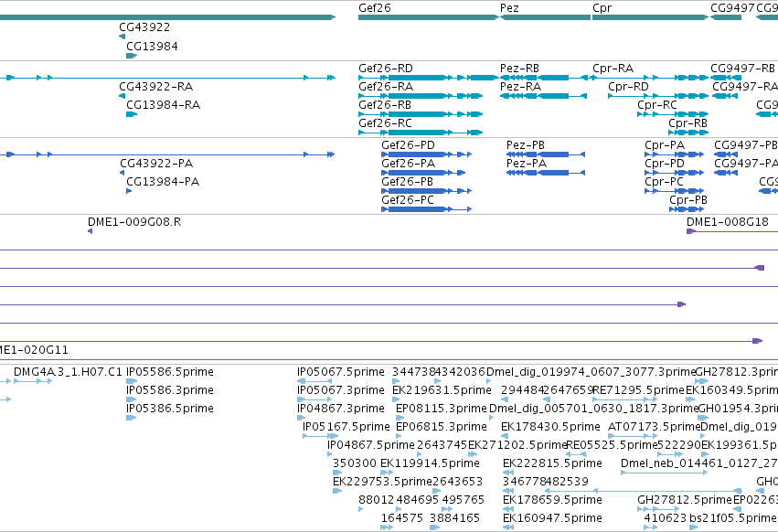Image resolution: width=778 pixels, height=532 pixels.
Task: Click CG43922-RA transcript label
Action: tap(155, 86)
